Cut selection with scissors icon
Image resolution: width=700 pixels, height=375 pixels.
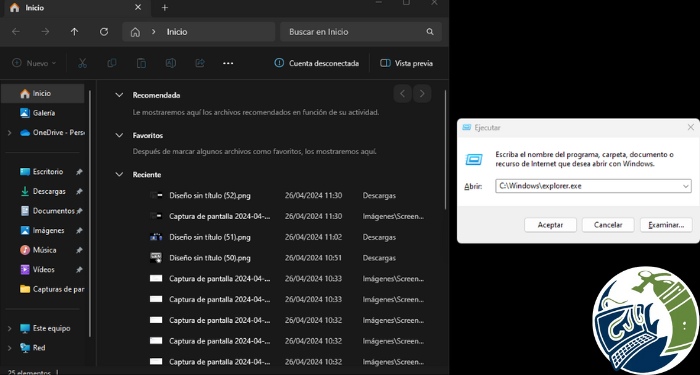pyautogui.click(x=82, y=63)
